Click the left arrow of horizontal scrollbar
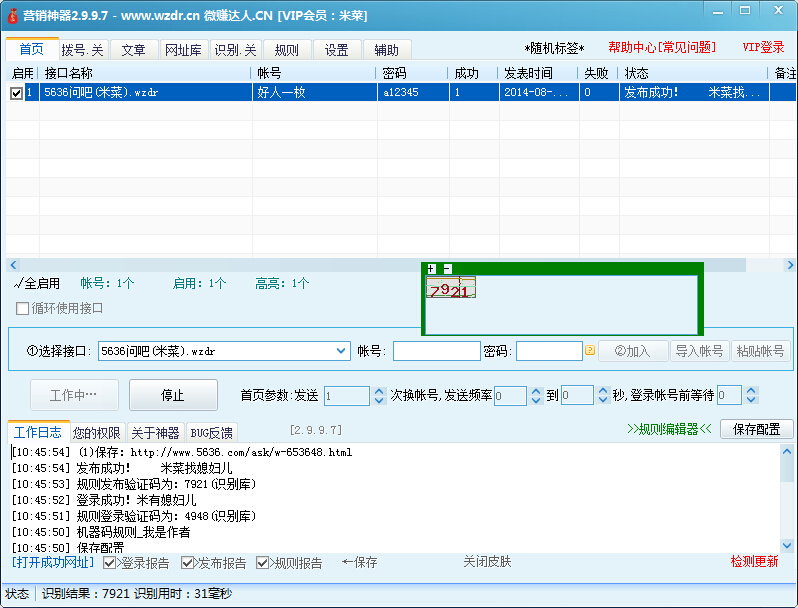Screen dimensions: 798x608 pos(13,265)
